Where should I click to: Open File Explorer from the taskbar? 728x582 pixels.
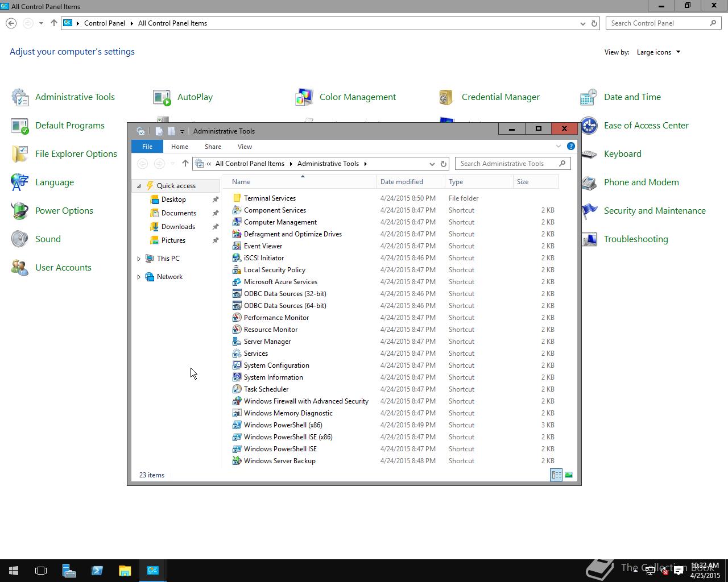pyautogui.click(x=125, y=571)
